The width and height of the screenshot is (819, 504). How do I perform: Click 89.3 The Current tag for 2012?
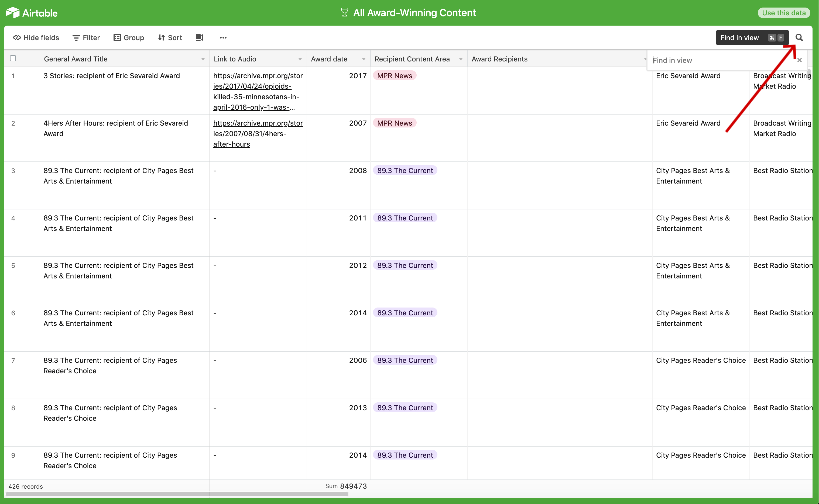point(405,265)
